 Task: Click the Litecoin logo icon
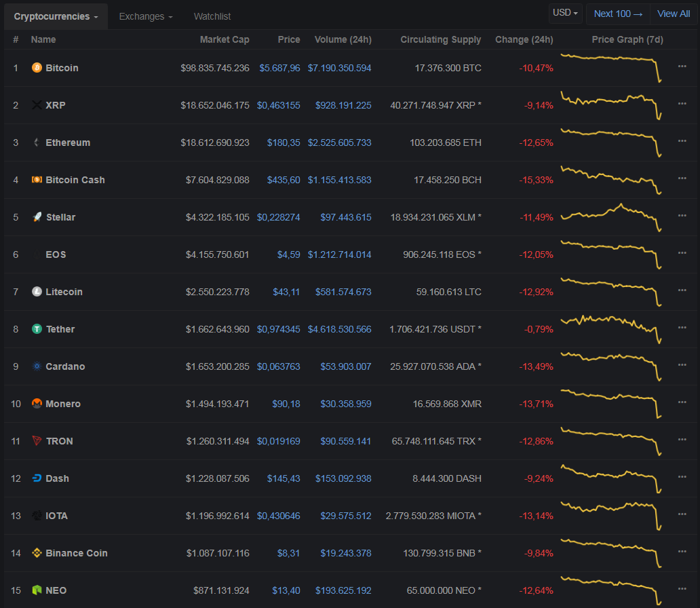point(37,292)
